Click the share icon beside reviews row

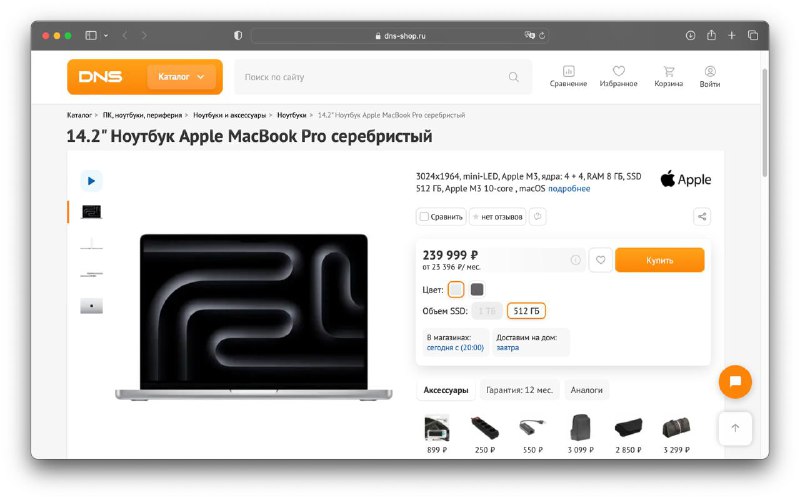pos(702,216)
